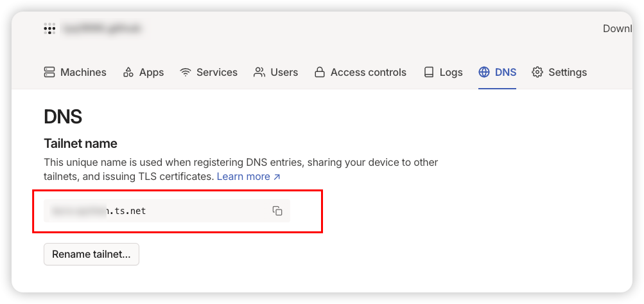Select the ts.net tailnet name field
This screenshot has width=644, height=304.
(154, 211)
